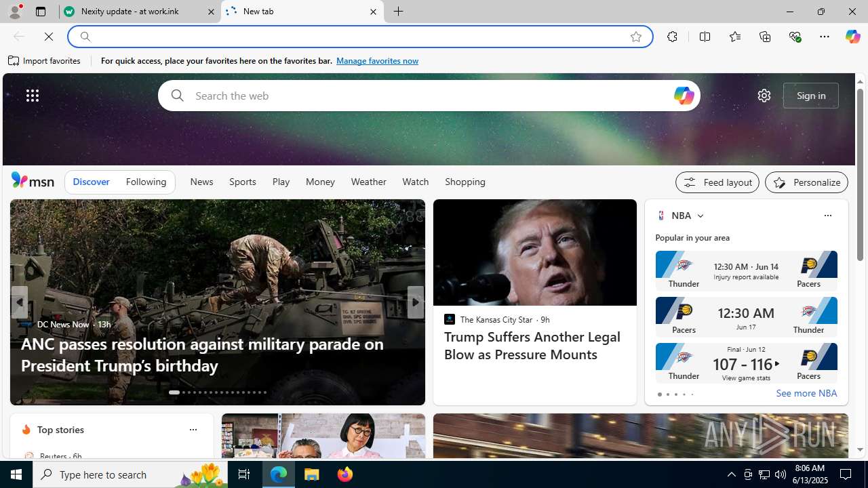Stop loading page with X button
Screen dimensions: 868x488
(x=49, y=37)
